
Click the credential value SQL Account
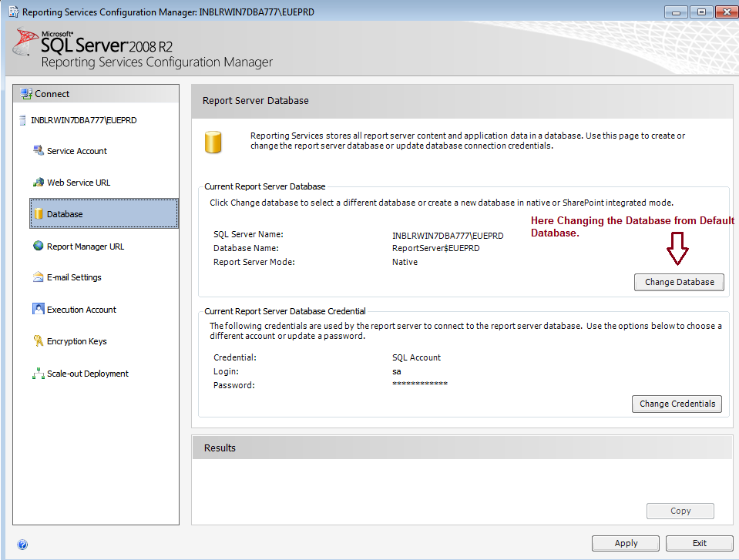click(417, 357)
